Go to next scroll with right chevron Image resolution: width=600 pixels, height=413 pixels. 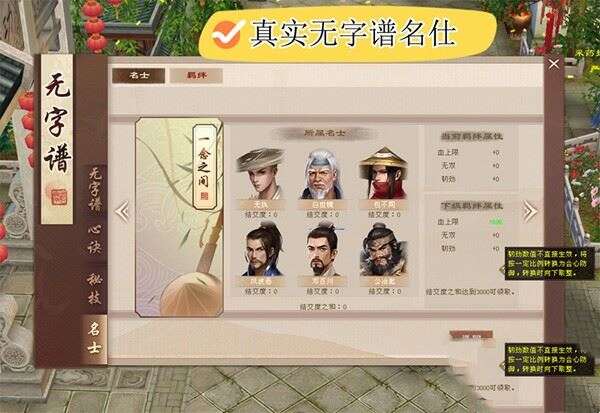[530, 211]
